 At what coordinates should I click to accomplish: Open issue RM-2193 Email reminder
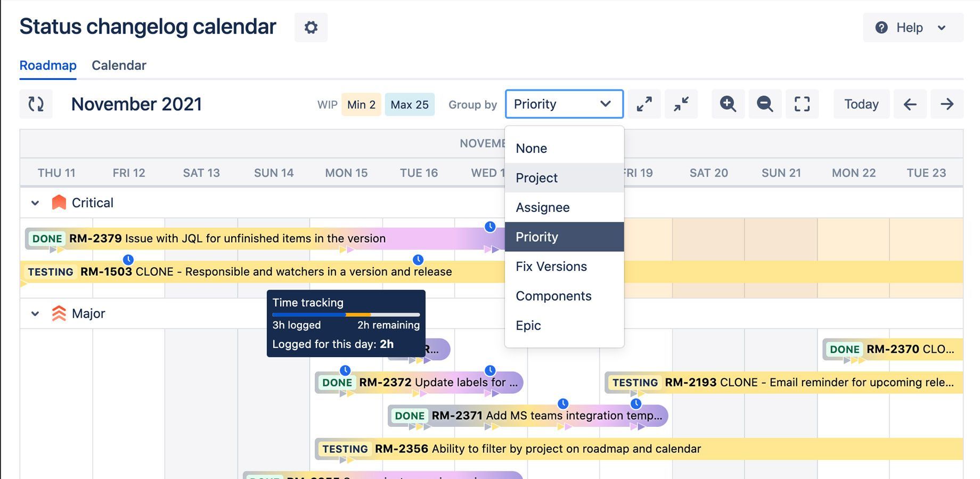(784, 382)
